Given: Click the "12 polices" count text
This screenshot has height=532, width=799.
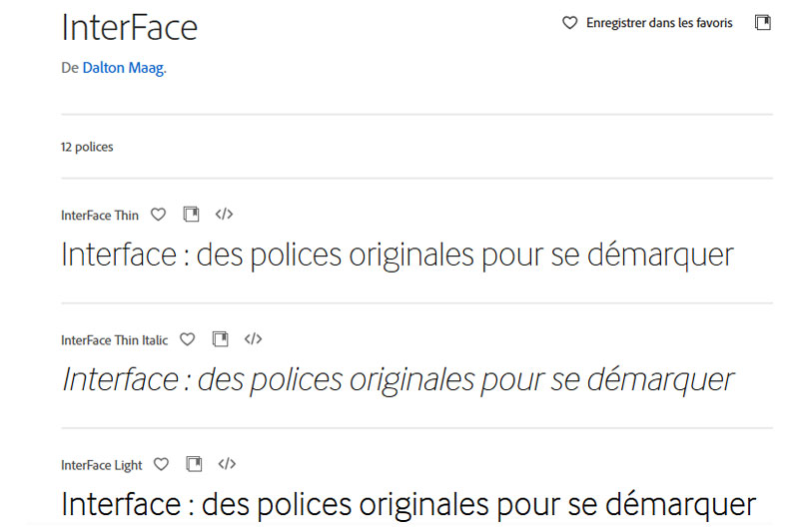Looking at the screenshot, I should [x=87, y=147].
